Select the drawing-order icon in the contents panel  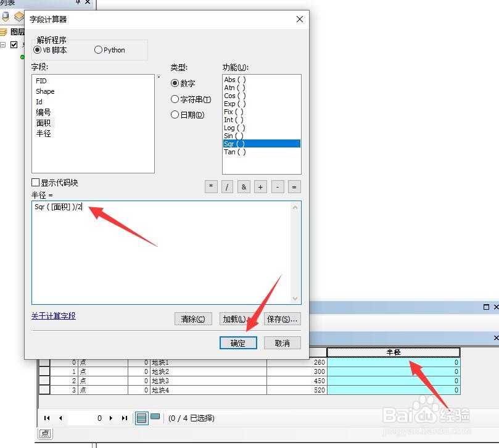click(x=6, y=17)
